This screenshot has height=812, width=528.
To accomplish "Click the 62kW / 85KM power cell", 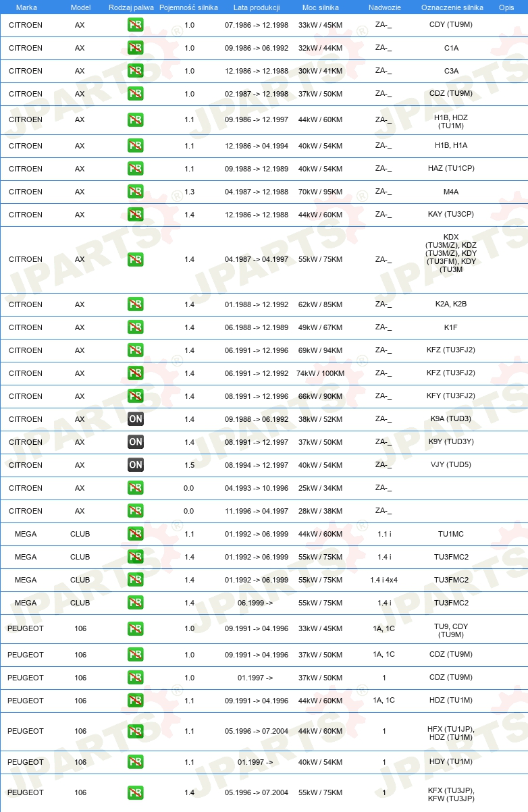I will [321, 304].
